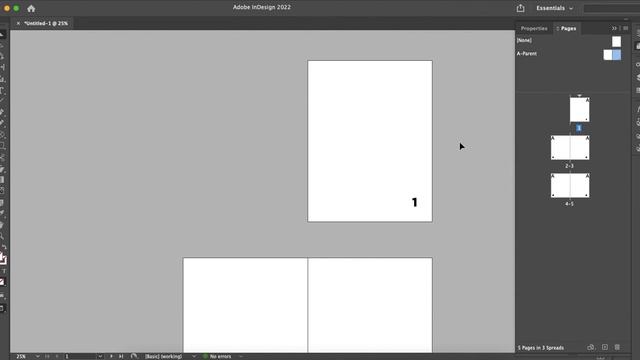640x360 pixels.
Task: Select the Pen tool
Action: point(2,112)
